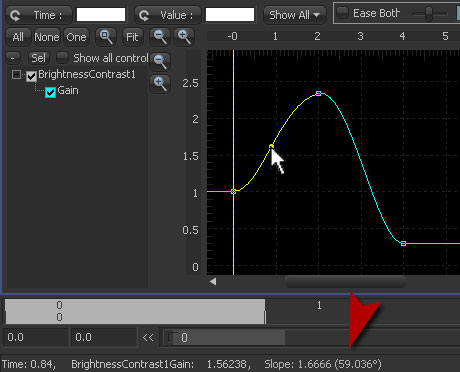The height and width of the screenshot is (372, 460).
Task: Select the keyframe at frame 2
Action: pos(318,93)
